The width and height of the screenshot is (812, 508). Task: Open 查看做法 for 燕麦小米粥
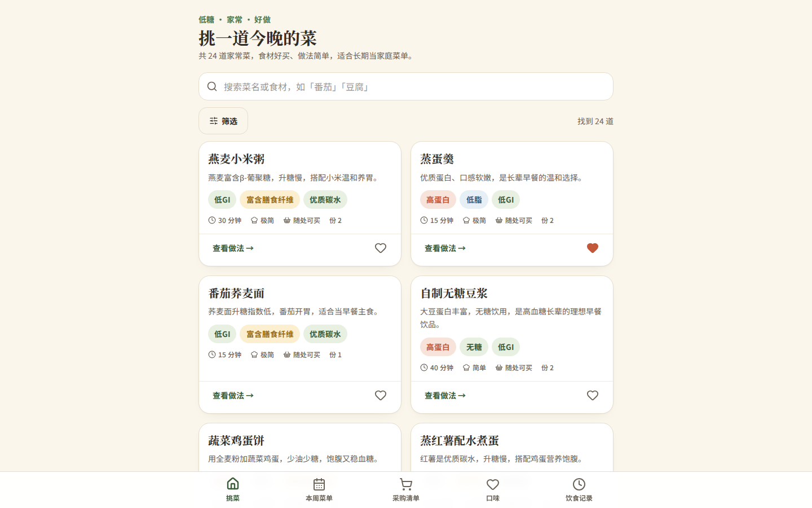(233, 248)
